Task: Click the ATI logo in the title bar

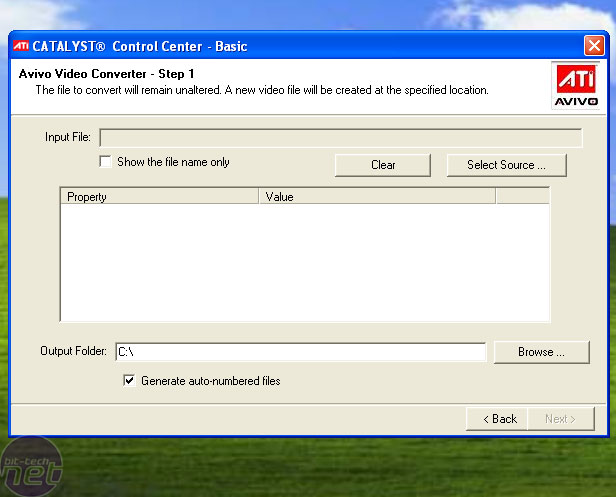Action: click(21, 46)
